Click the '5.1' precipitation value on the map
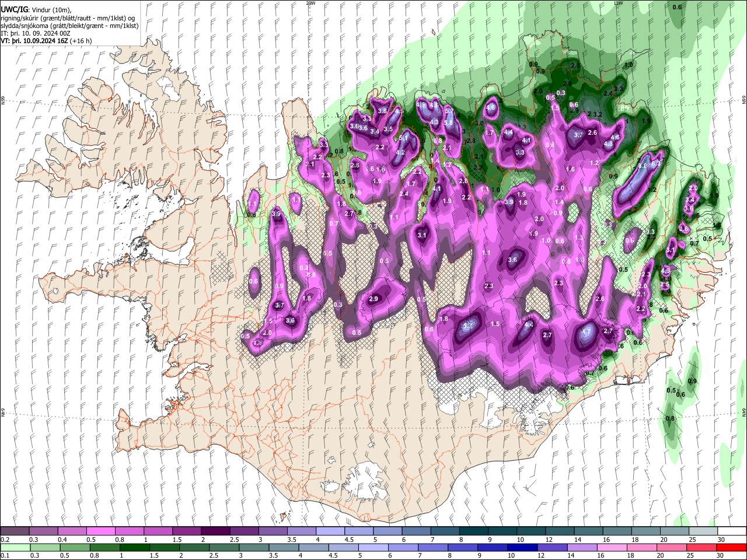The image size is (747, 560). 403,138
